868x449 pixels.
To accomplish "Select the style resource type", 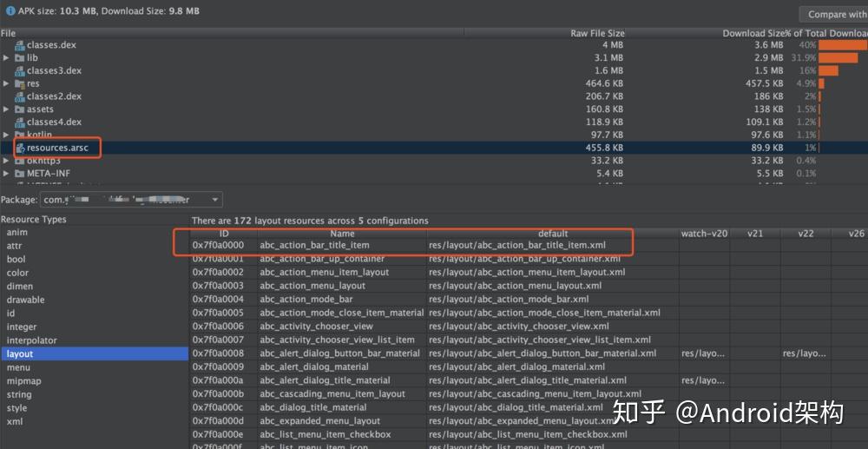I will pos(16,408).
